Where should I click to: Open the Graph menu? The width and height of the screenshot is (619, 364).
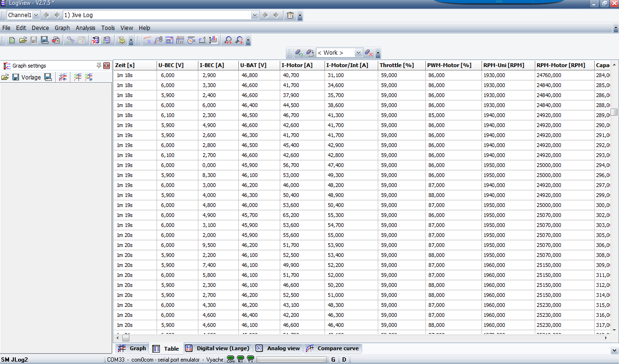click(62, 28)
